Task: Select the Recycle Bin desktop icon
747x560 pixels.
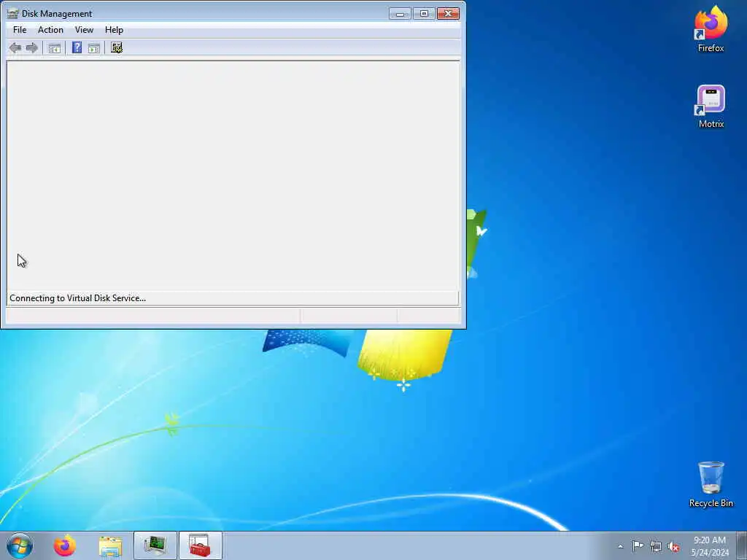Action: [x=711, y=484]
